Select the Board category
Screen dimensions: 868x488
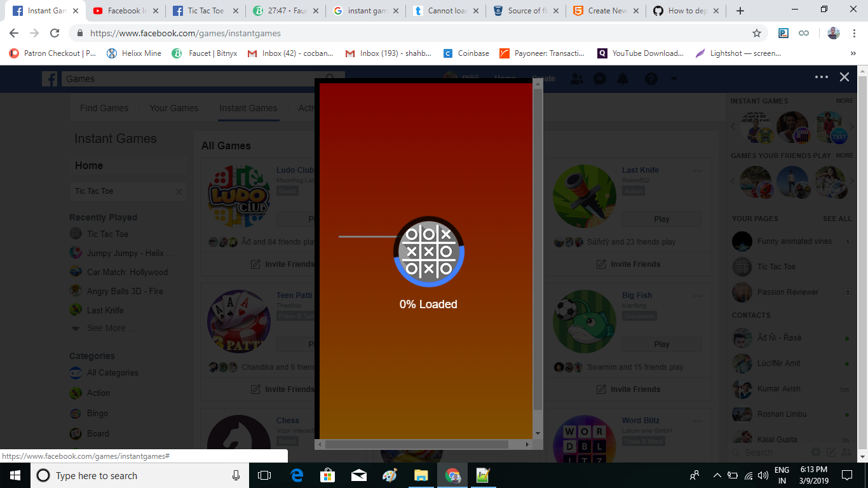point(98,434)
